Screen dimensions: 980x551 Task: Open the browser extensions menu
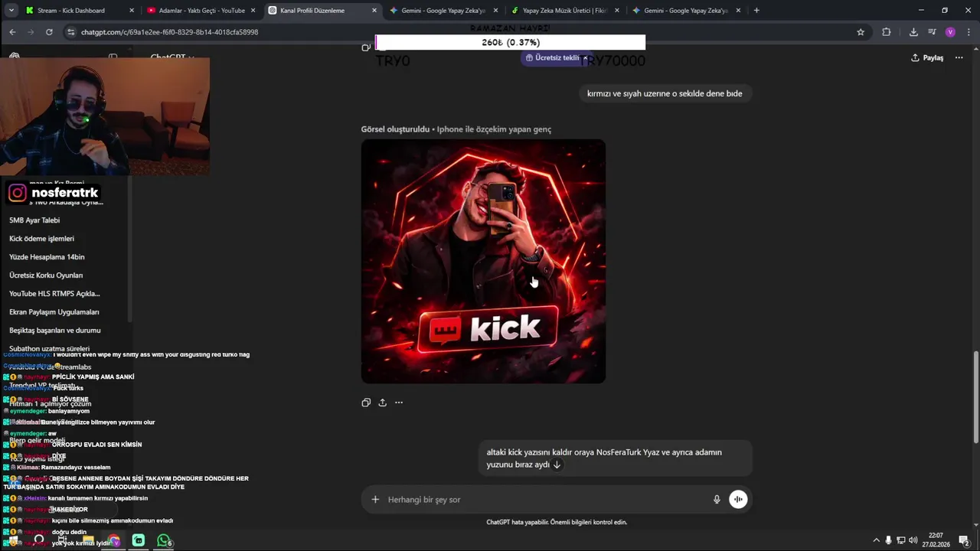point(887,32)
